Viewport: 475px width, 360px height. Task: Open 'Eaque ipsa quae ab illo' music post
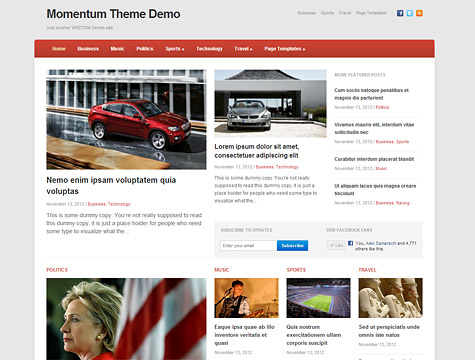click(x=244, y=335)
